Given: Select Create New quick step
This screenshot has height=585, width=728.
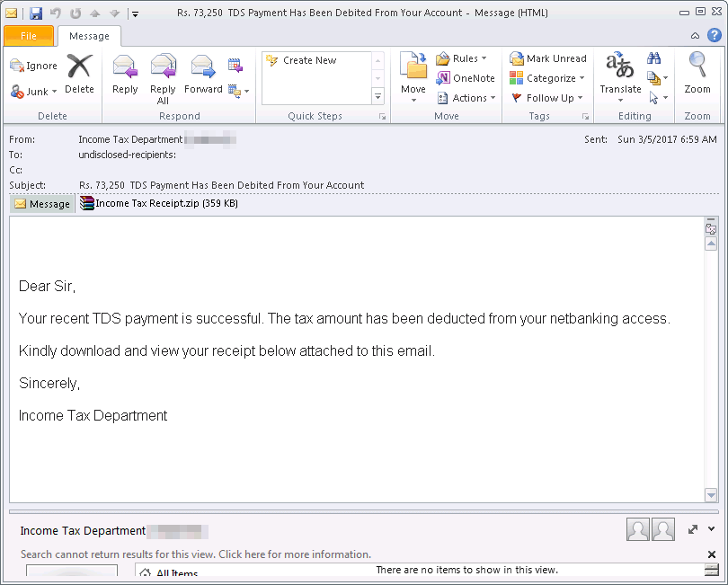Looking at the screenshot, I should pos(309,60).
